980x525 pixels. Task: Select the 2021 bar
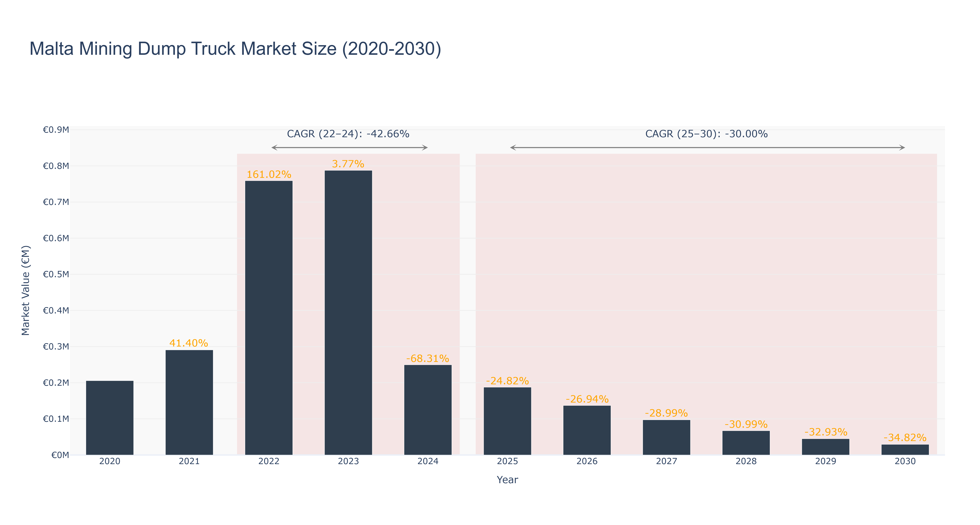[x=189, y=402]
